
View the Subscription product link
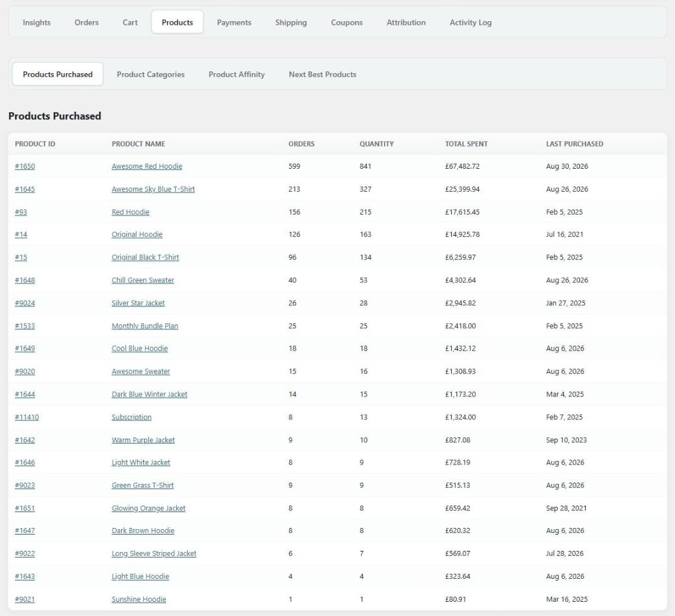[x=132, y=417]
